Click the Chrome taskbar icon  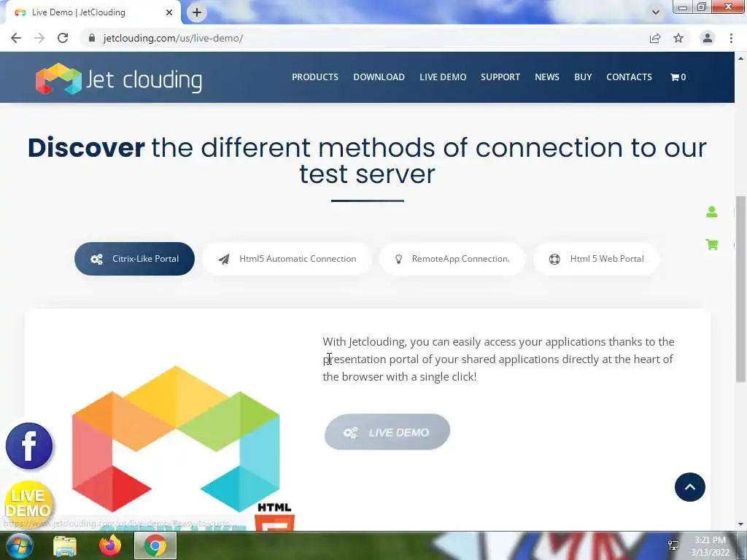pyautogui.click(x=155, y=545)
